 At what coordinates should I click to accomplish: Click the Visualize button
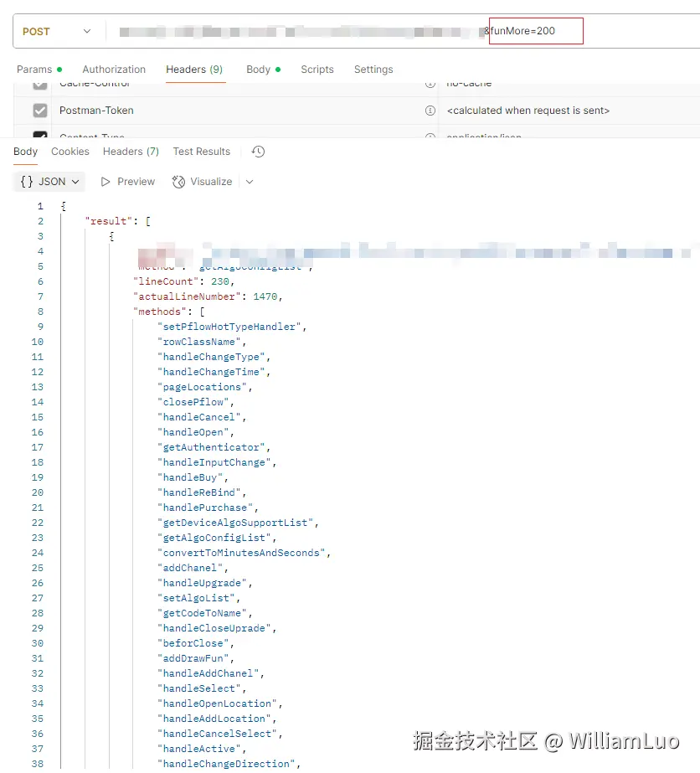pyautogui.click(x=202, y=182)
